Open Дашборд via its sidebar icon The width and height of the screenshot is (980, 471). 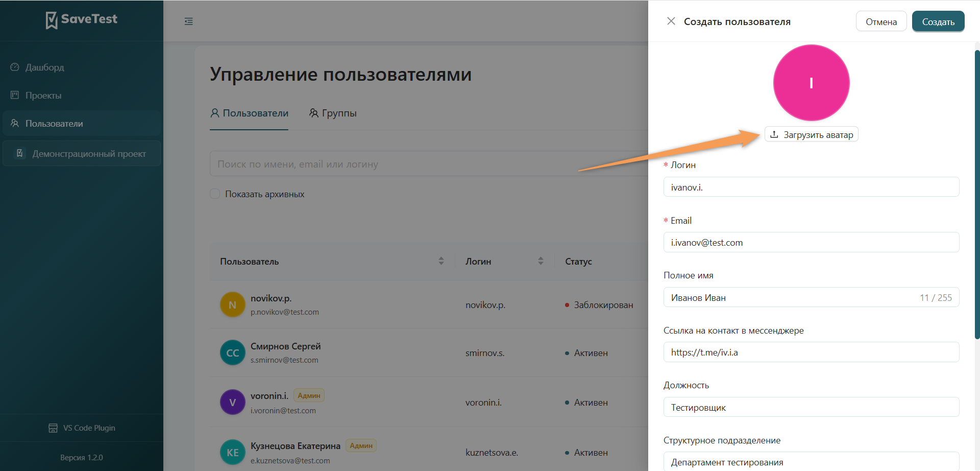(x=14, y=67)
